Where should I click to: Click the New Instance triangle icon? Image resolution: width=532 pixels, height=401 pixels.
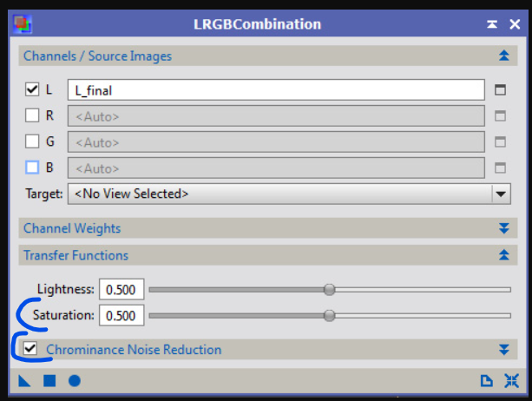pyautogui.click(x=24, y=380)
